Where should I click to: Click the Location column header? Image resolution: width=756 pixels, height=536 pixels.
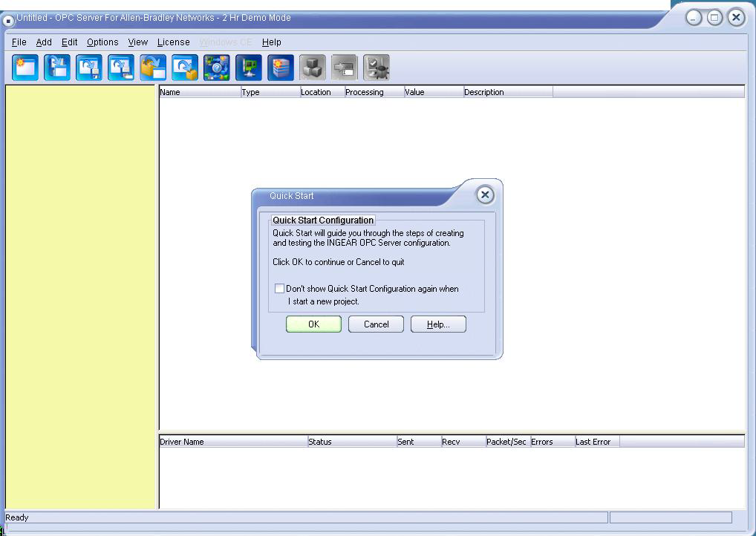coord(322,92)
